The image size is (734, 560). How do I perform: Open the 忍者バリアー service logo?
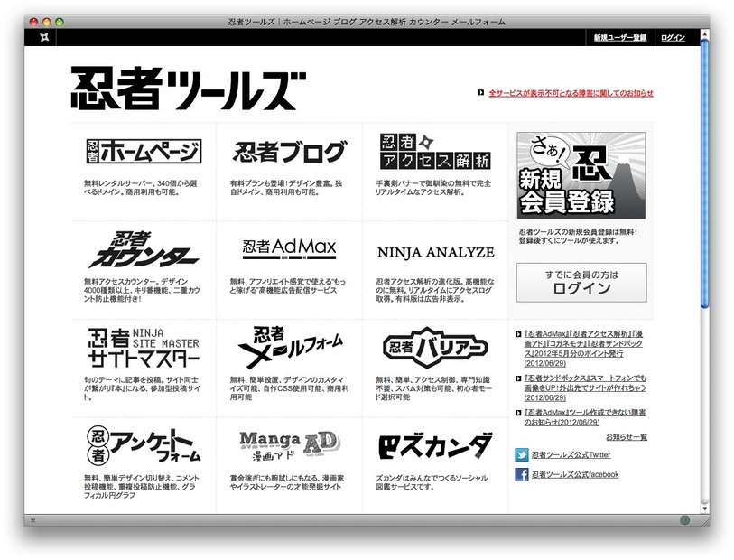435,348
